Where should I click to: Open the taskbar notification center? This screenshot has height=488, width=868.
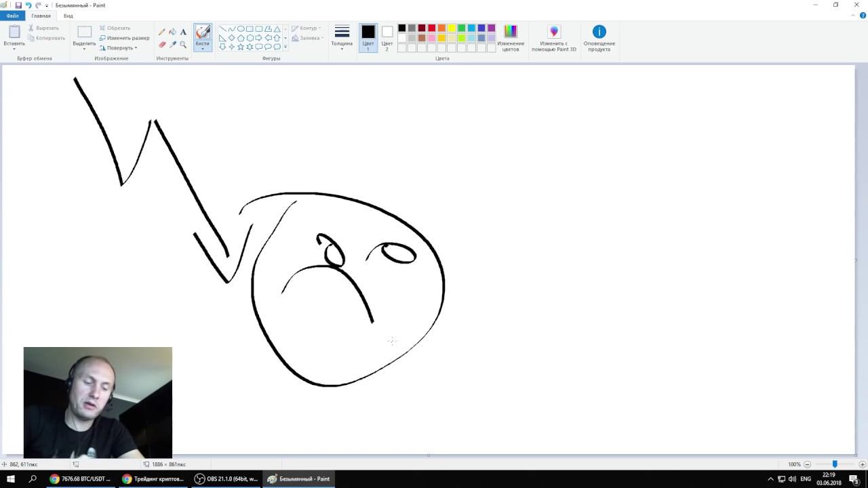coord(853,479)
